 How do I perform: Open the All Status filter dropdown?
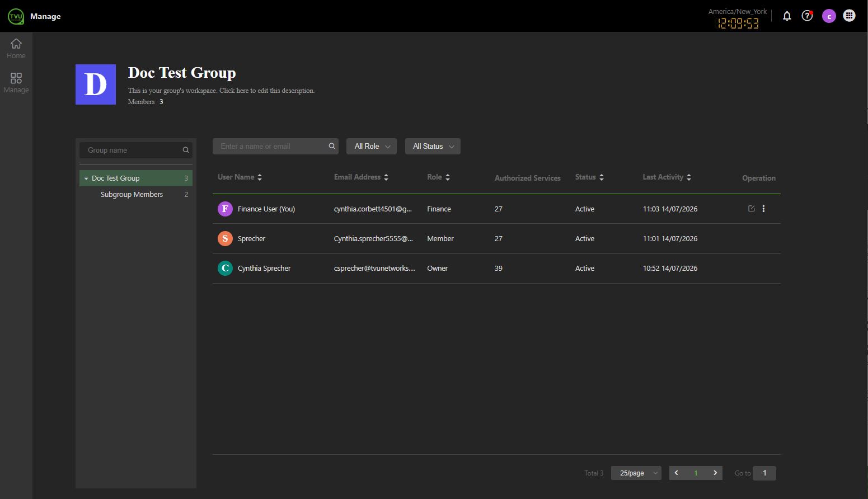tap(433, 146)
